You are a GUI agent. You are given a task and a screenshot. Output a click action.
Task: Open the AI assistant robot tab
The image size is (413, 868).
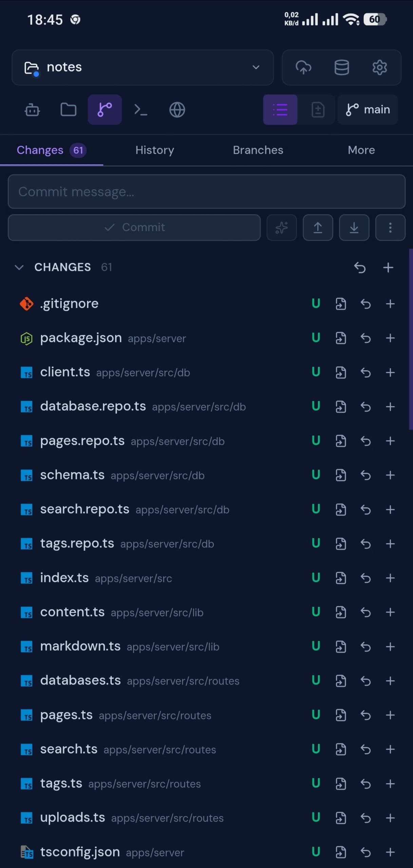(32, 110)
